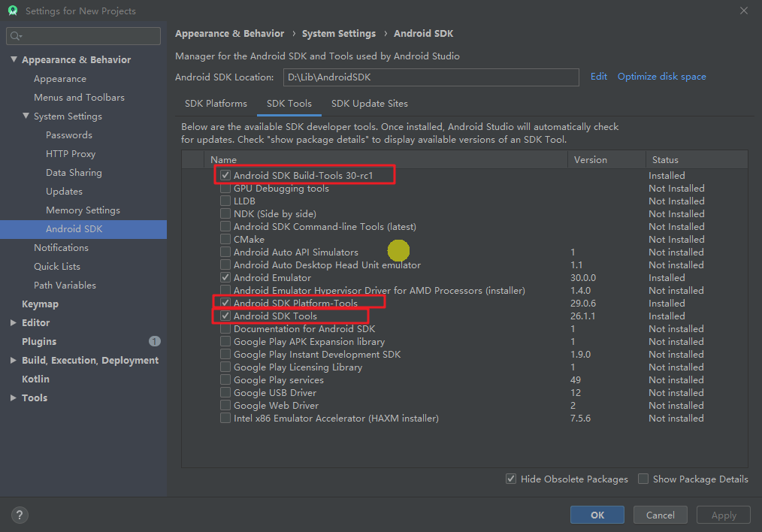Open Memory Settings page
The image size is (762, 532).
(x=83, y=210)
